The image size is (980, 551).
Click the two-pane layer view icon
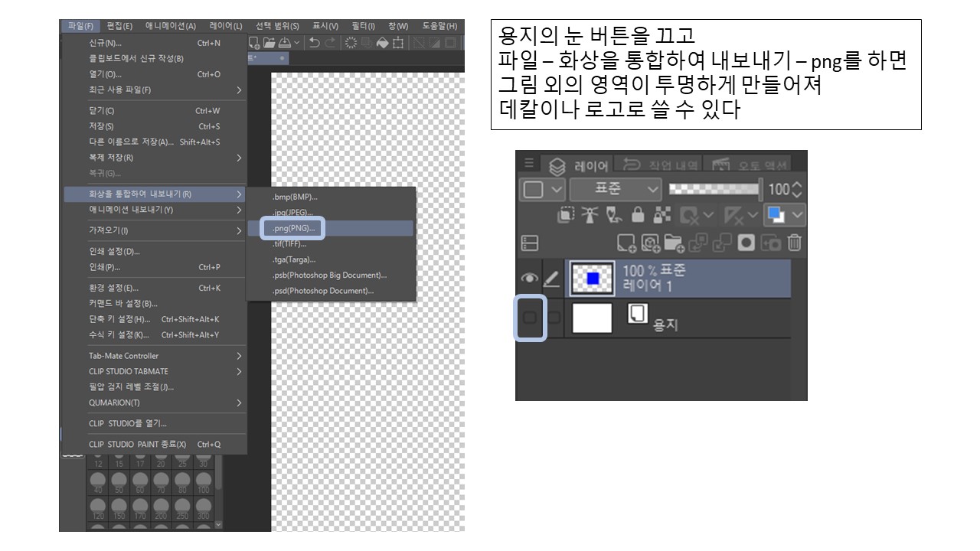coord(530,243)
